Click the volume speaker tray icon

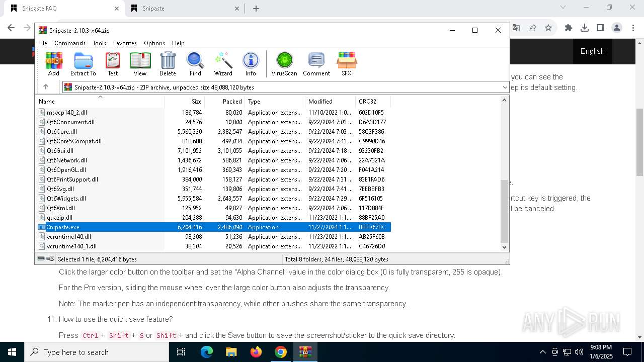[x=579, y=352]
